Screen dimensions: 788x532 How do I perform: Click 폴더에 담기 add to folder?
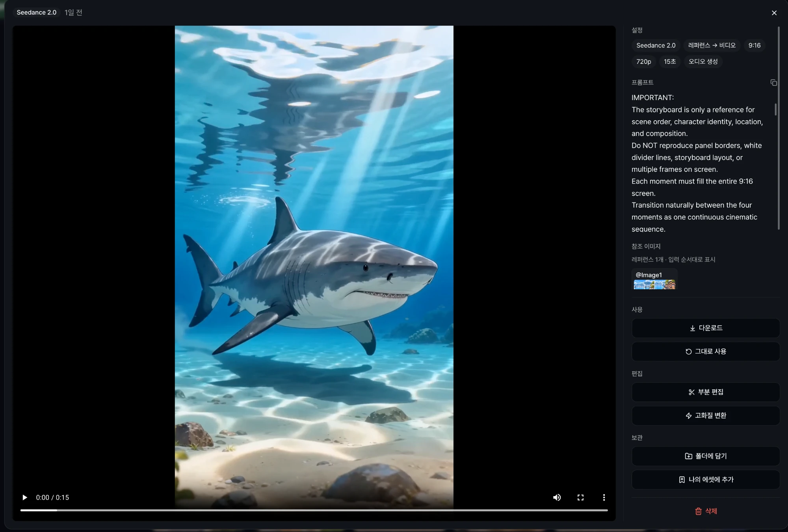(x=706, y=456)
